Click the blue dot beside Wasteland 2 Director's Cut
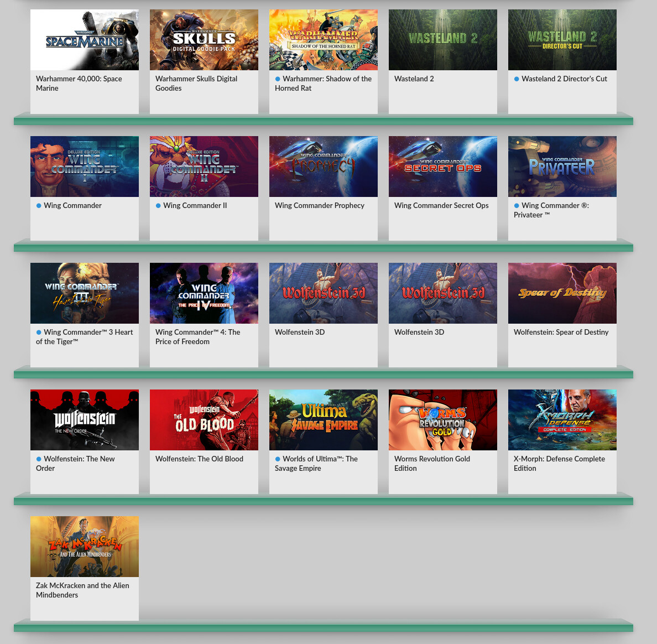The width and height of the screenshot is (657, 644). 517,79
